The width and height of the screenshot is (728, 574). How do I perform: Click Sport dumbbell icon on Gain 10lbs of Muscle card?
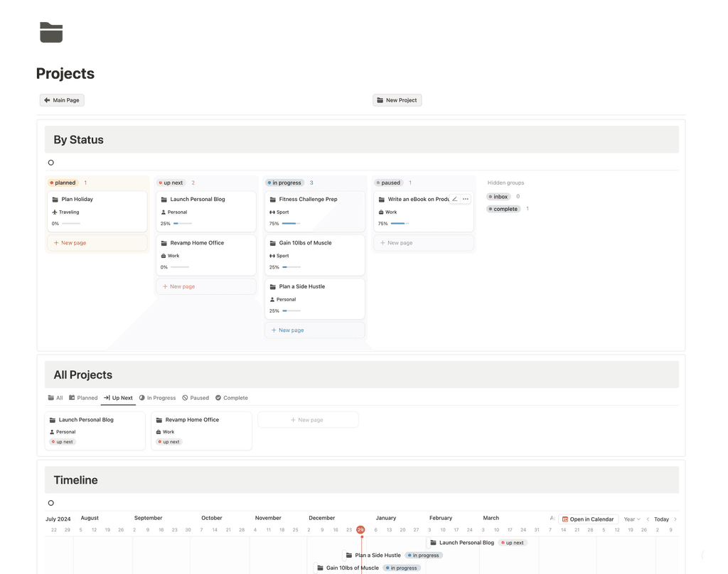tap(272, 256)
